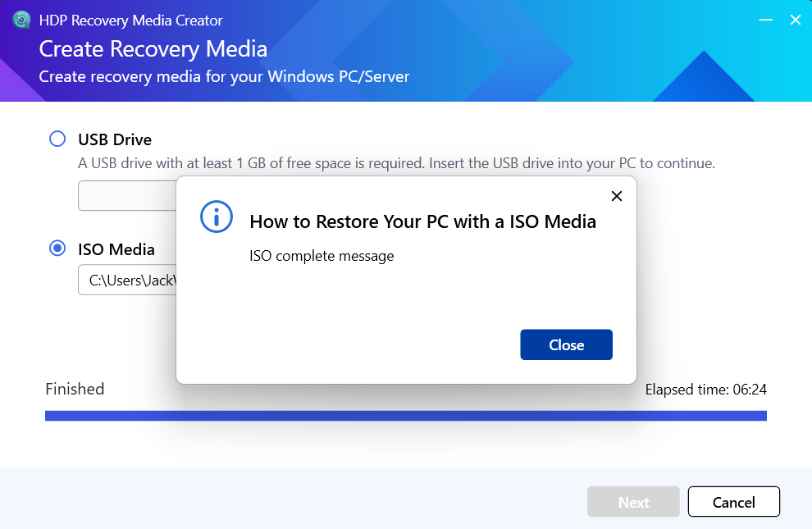Click the 'How to Restore Your PC' dialog title
Image resolution: width=812 pixels, height=529 pixels.
422,221
